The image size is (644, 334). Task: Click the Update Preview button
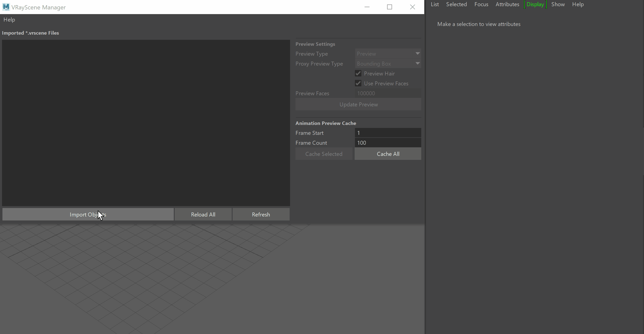click(x=358, y=104)
